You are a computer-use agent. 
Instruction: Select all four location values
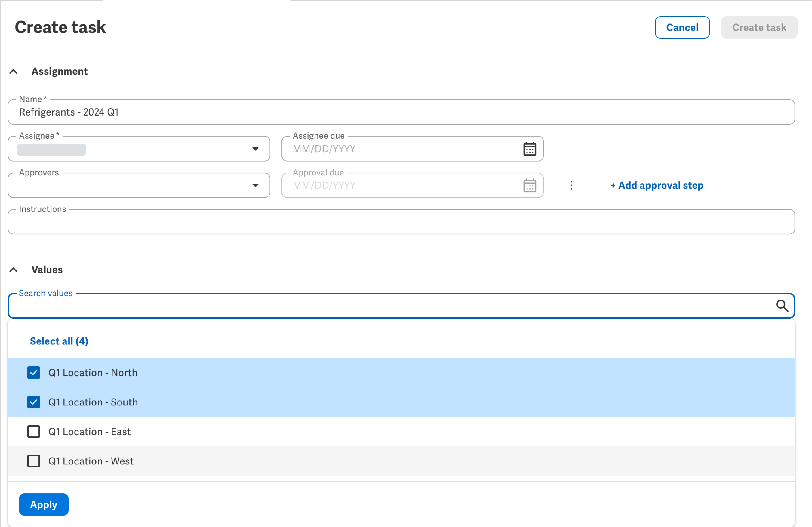59,341
